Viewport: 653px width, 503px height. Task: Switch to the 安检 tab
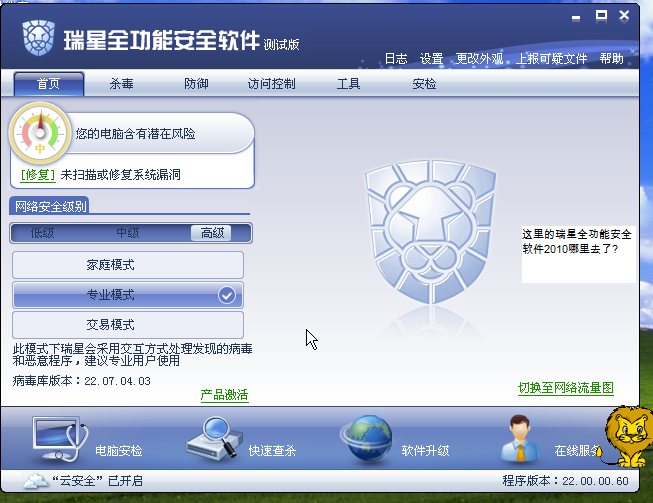tap(424, 84)
